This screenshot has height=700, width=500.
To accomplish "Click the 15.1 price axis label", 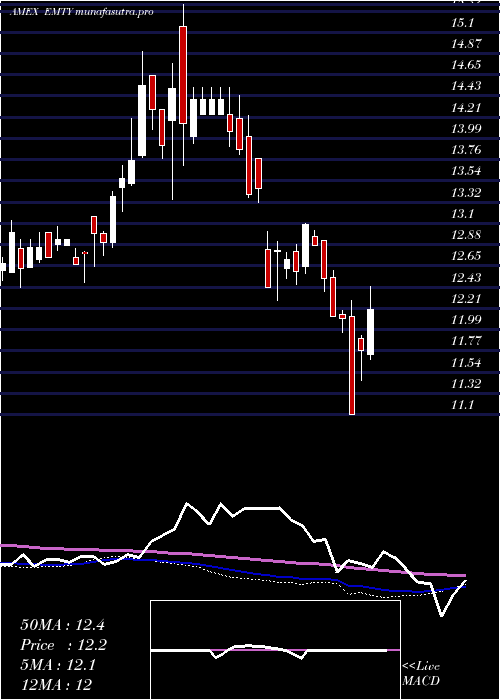I will (462, 22).
